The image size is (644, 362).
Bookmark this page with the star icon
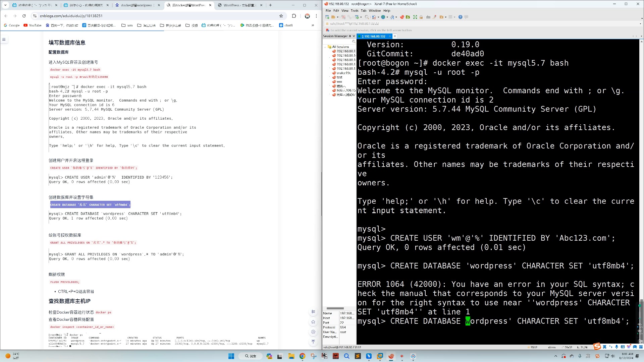(x=281, y=16)
